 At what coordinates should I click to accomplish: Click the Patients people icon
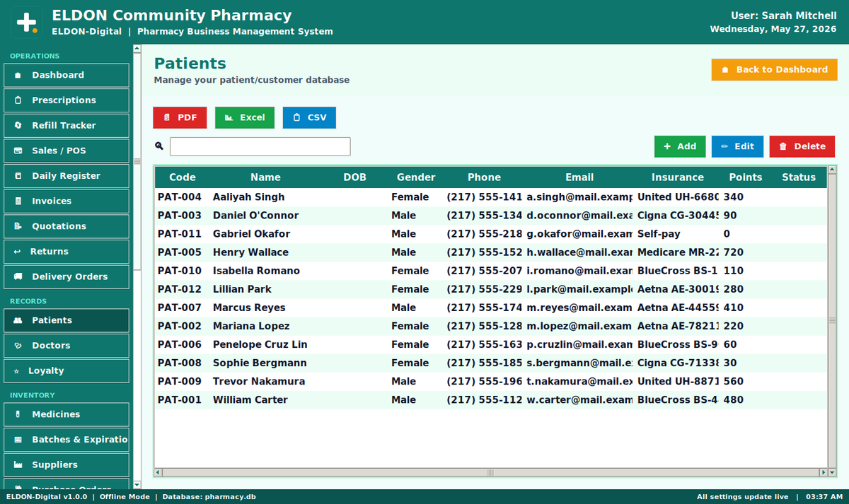click(x=18, y=320)
